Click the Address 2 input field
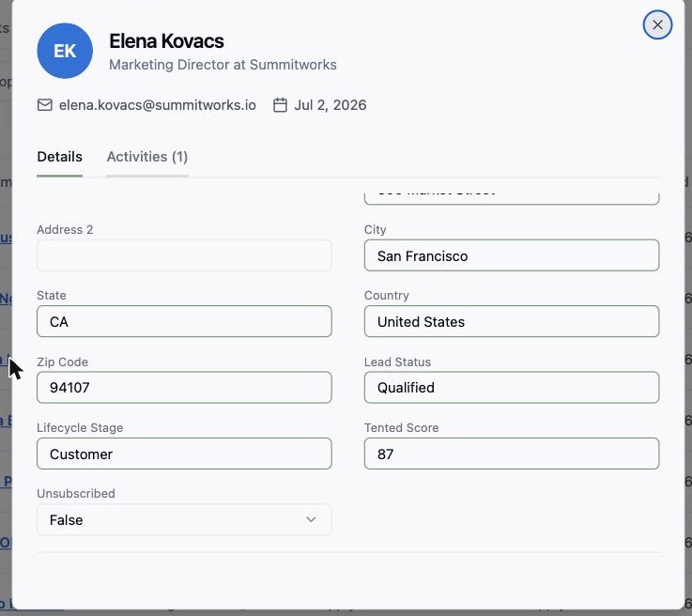 pyautogui.click(x=184, y=255)
